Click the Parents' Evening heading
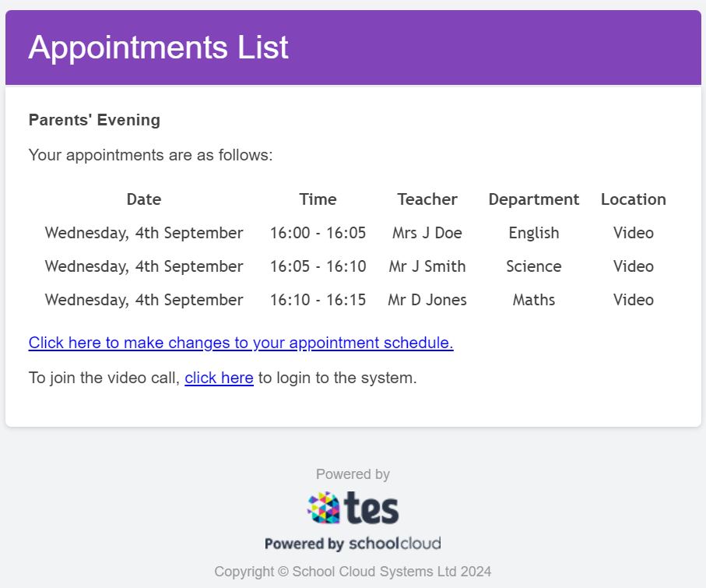The image size is (706, 588). tap(94, 120)
